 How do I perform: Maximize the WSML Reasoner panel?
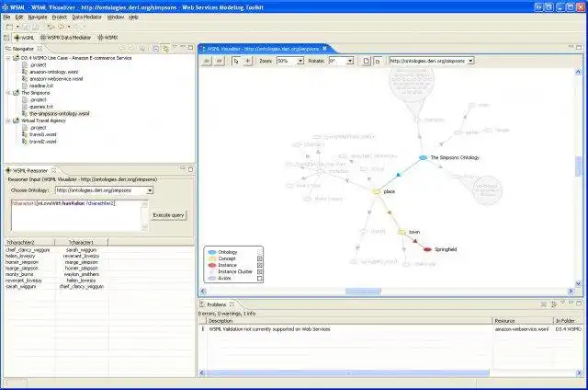(x=190, y=169)
